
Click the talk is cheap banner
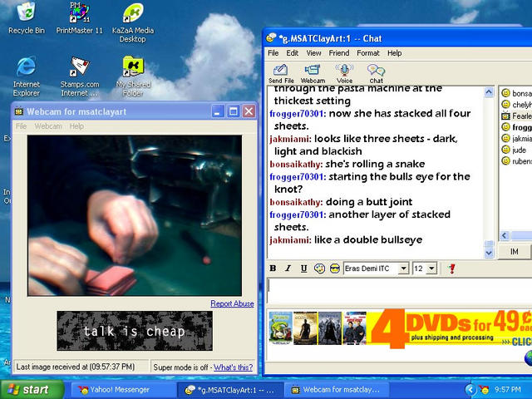tap(135, 331)
